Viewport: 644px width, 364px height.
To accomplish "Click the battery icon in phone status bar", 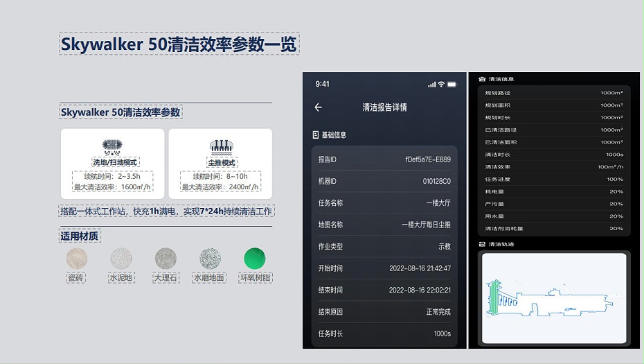I will (451, 84).
